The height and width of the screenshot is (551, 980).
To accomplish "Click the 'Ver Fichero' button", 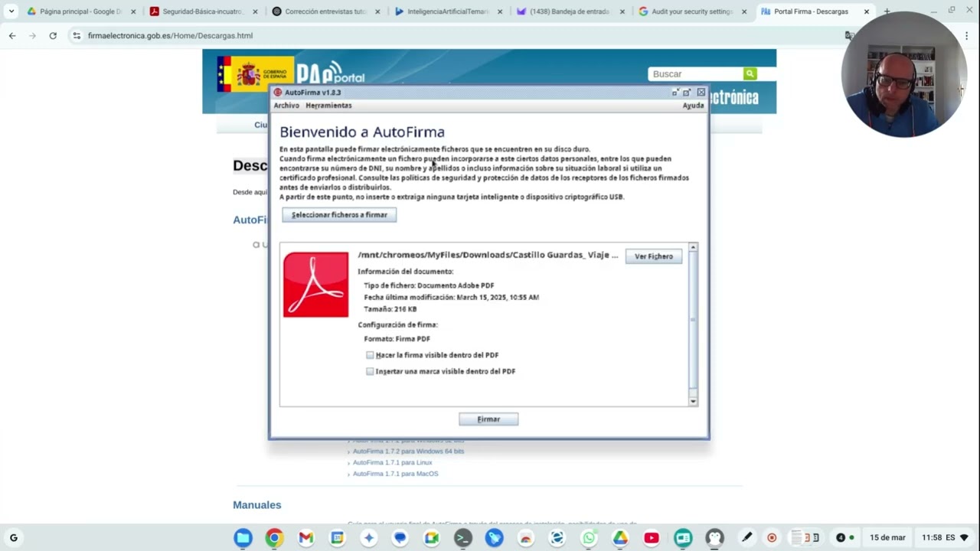I will [654, 256].
